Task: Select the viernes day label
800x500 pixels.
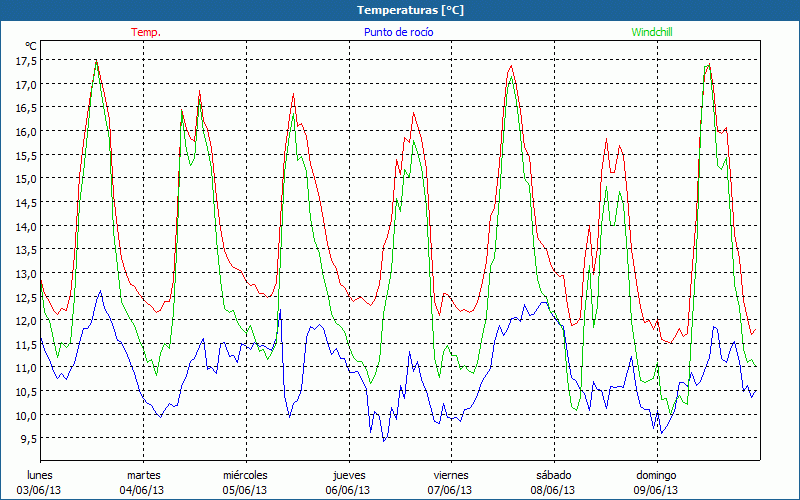Action: (x=451, y=475)
